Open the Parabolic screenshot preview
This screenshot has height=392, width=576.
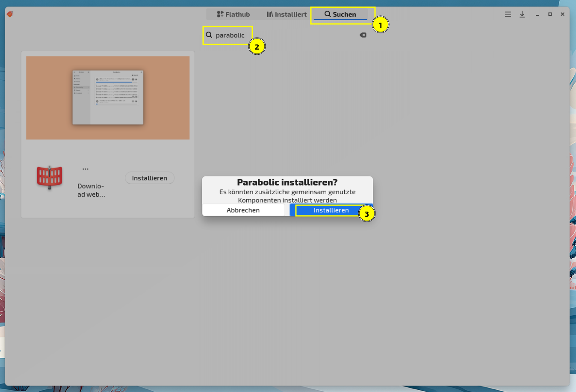click(x=108, y=97)
